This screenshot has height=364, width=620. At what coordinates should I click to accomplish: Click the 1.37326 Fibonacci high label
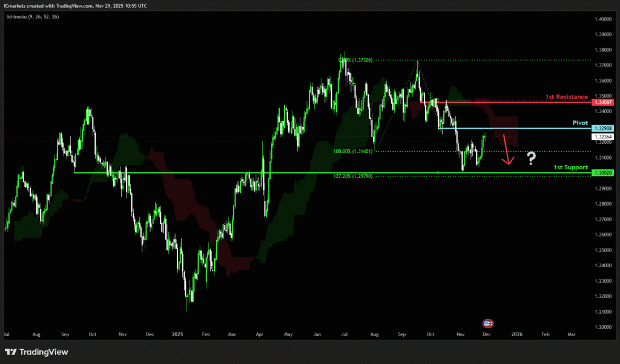[x=357, y=60]
